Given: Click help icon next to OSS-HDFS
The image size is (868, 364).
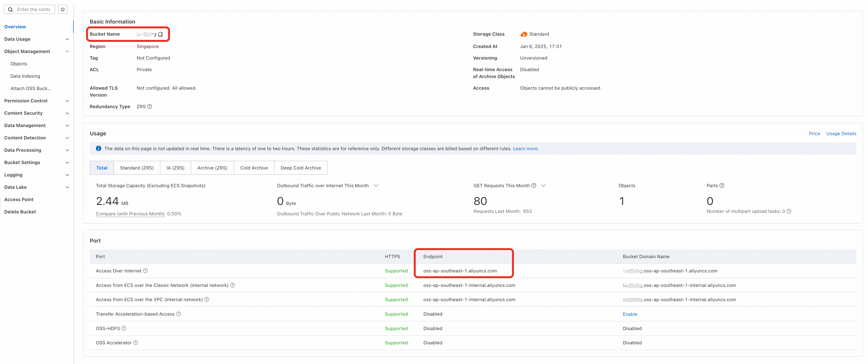Looking at the screenshot, I should pyautogui.click(x=124, y=329).
